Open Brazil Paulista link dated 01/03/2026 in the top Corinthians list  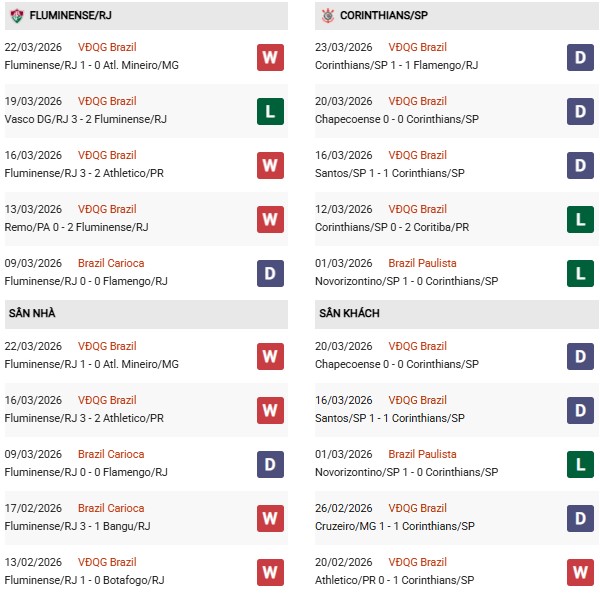point(424,263)
